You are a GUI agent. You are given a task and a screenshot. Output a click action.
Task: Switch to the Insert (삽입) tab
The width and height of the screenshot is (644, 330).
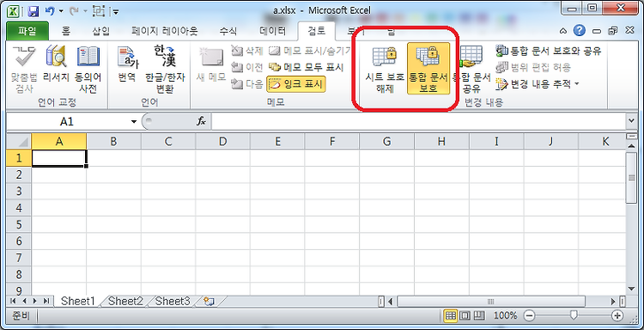[101, 30]
